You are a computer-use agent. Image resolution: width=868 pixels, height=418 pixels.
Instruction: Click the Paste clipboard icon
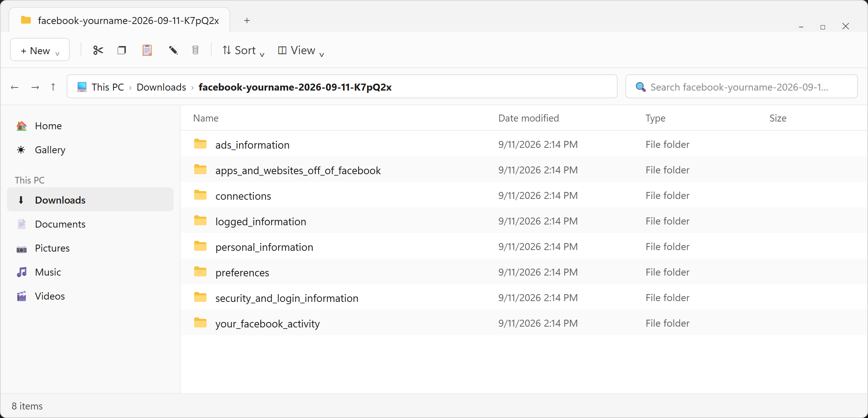(x=147, y=50)
